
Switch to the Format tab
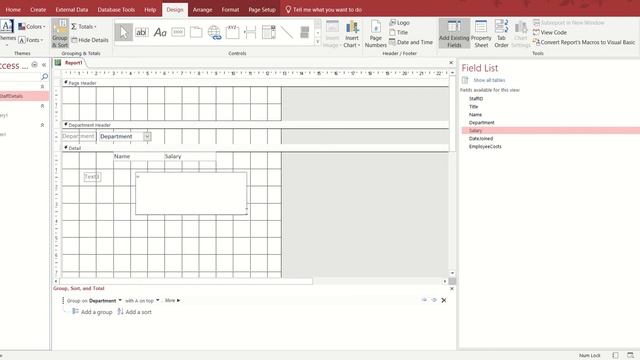(230, 9)
